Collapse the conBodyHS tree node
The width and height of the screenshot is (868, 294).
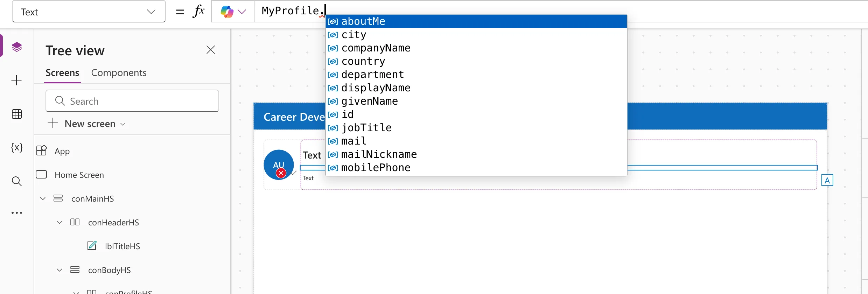coord(59,270)
